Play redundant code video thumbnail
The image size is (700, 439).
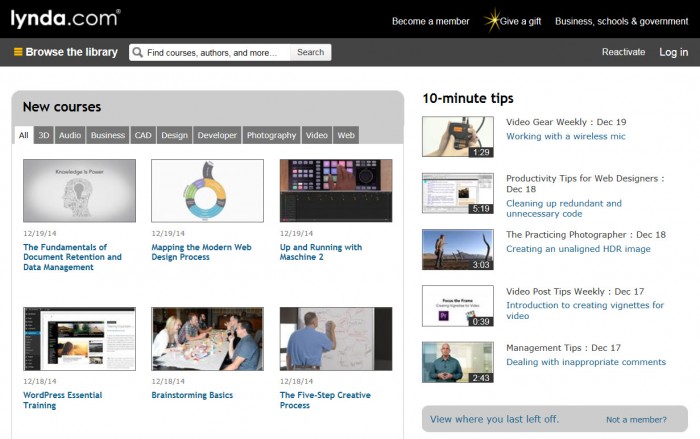[x=458, y=193]
